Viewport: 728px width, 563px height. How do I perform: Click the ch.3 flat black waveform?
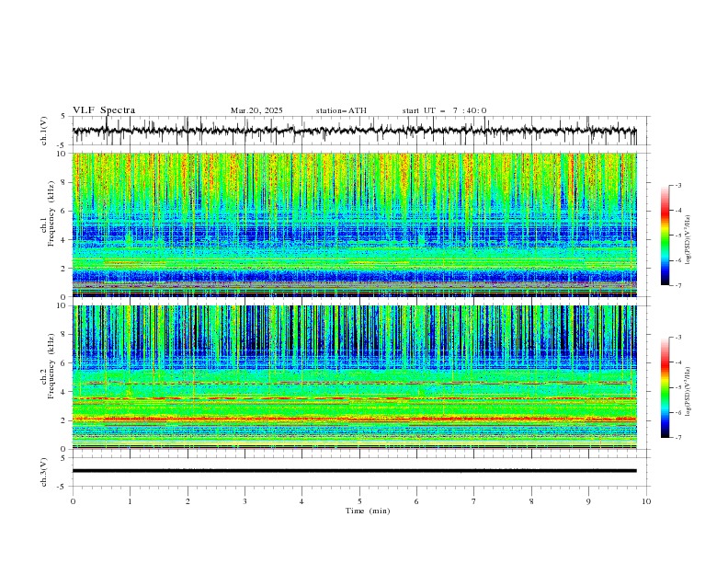point(355,471)
